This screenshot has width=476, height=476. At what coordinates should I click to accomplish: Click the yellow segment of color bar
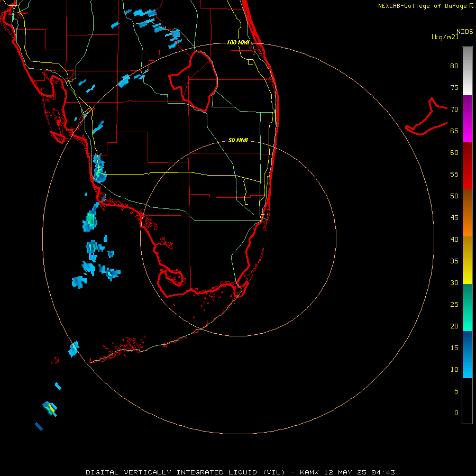point(467,260)
